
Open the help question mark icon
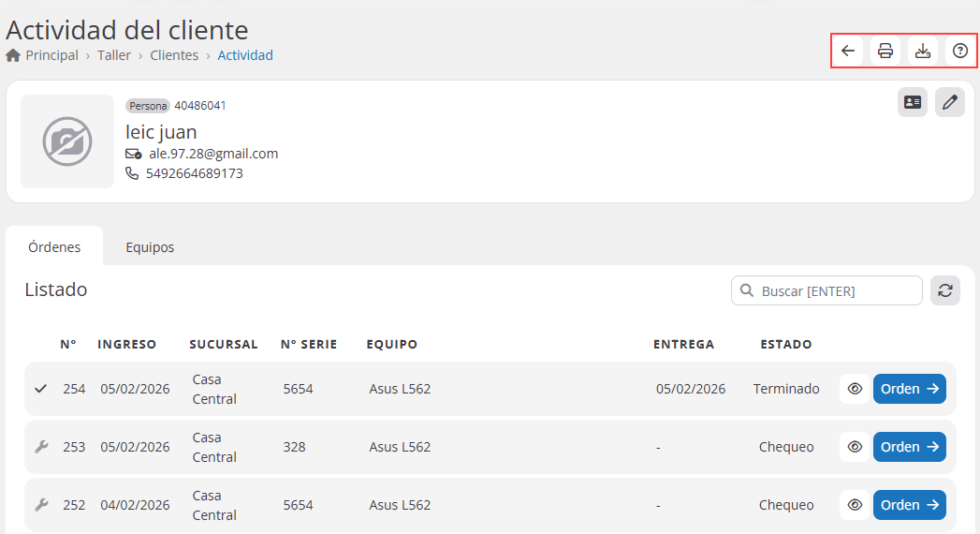pyautogui.click(x=960, y=52)
